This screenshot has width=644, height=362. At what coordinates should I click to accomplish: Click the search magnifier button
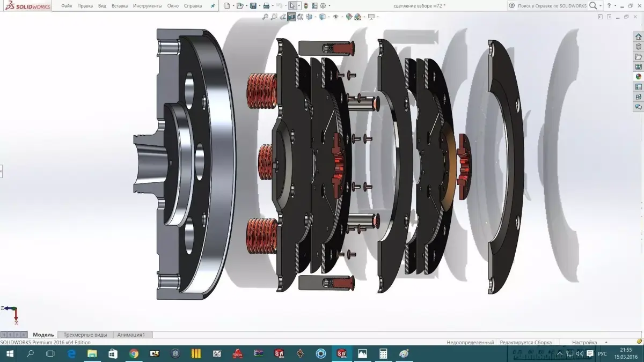592,5
